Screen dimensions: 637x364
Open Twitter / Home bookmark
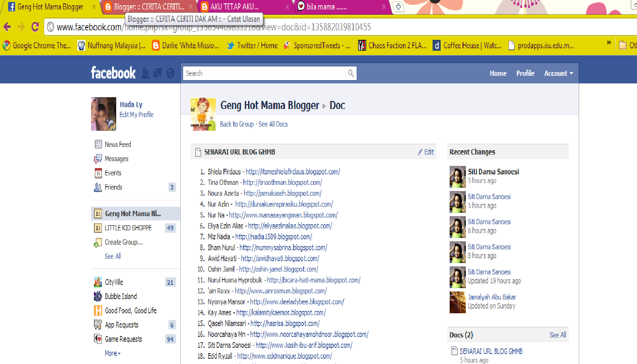(x=252, y=45)
